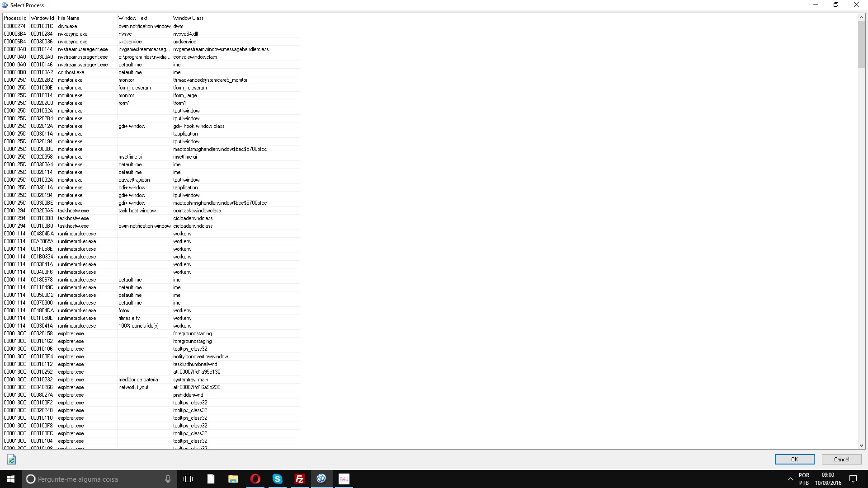Open the Windows Start menu
868x488 pixels.
pyautogui.click(x=11, y=479)
